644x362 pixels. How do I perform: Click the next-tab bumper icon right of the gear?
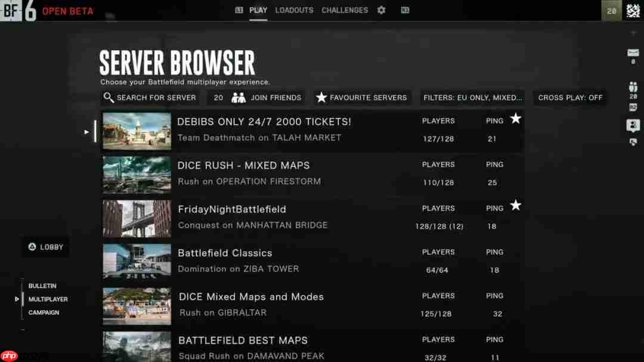tap(405, 10)
